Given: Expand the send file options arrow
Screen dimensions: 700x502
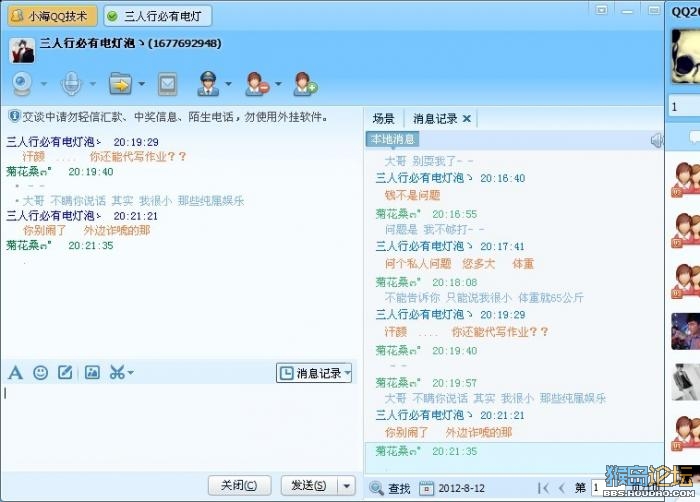Looking at the screenshot, I should [142, 84].
